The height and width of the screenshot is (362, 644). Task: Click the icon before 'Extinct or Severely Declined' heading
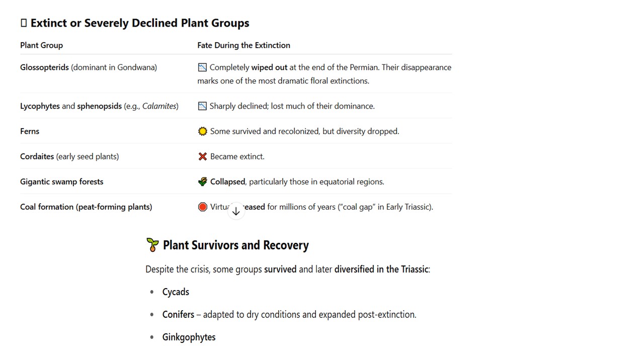tap(24, 23)
